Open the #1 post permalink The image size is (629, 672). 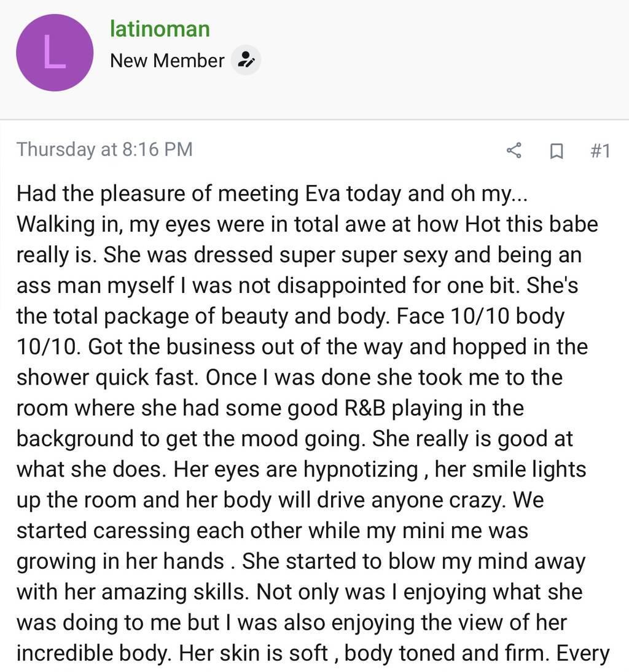point(600,150)
